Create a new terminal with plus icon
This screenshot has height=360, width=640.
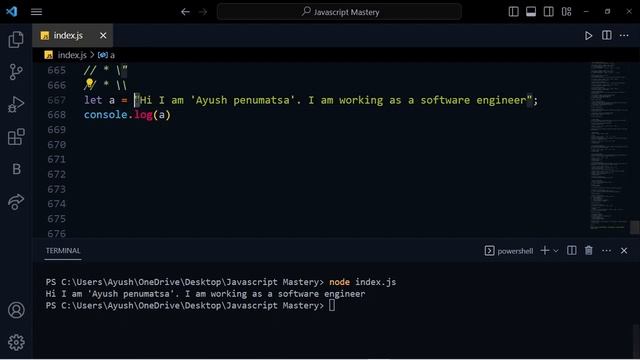(x=544, y=251)
